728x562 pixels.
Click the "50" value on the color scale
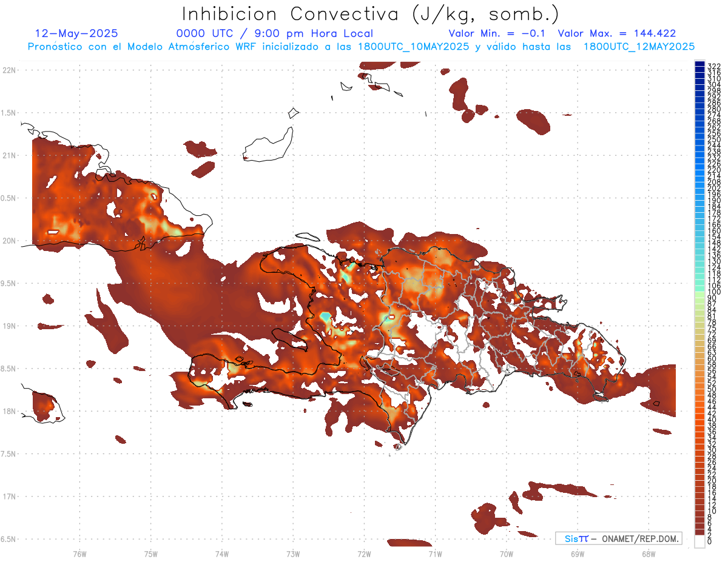click(x=712, y=389)
